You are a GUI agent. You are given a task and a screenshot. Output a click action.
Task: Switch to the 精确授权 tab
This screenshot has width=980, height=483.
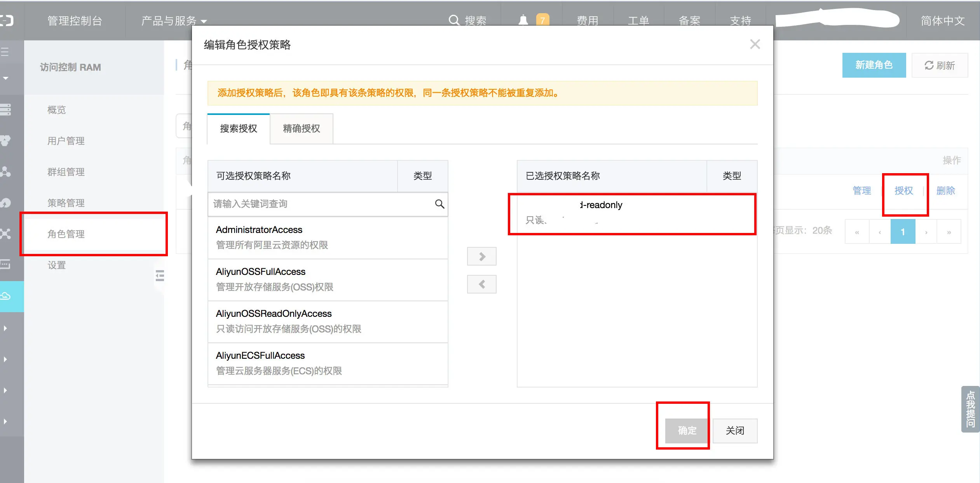(301, 129)
